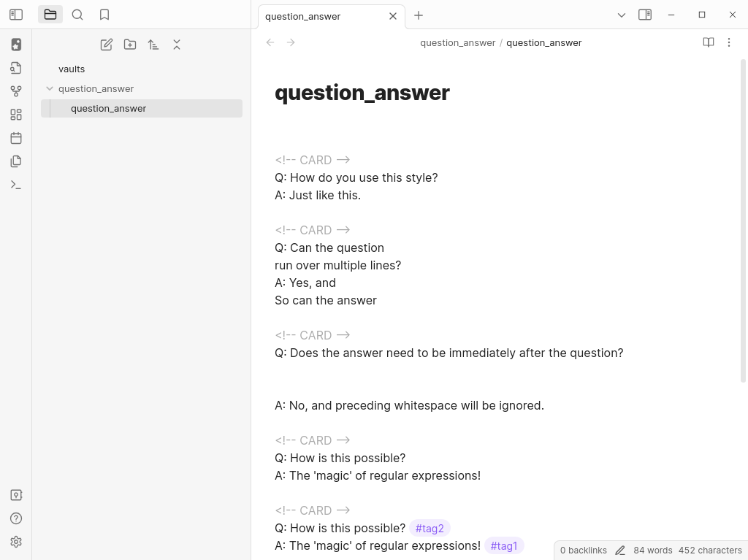Screen dimensions: 748x560
Task: Toggle the right sidebar panel
Action: coord(645,15)
